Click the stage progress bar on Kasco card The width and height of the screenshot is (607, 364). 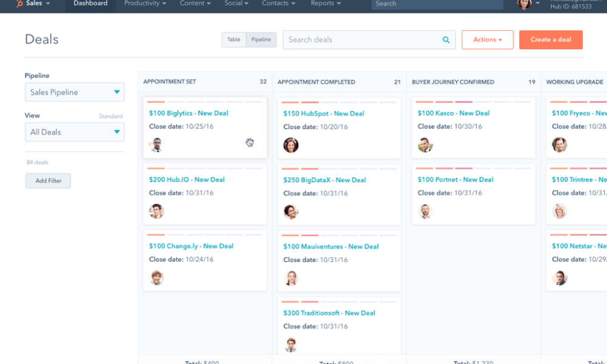(473, 102)
